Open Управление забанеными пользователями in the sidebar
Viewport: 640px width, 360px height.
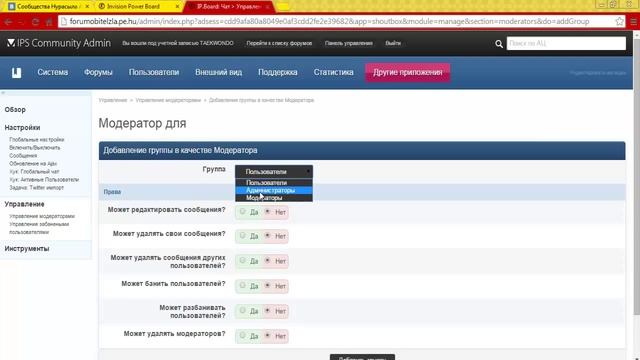39,228
